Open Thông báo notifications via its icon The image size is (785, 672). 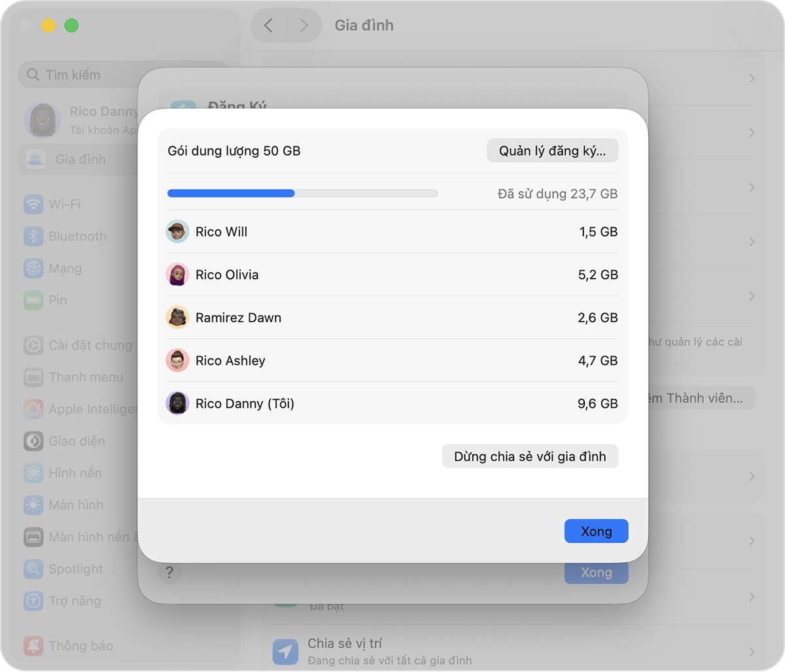(x=33, y=645)
